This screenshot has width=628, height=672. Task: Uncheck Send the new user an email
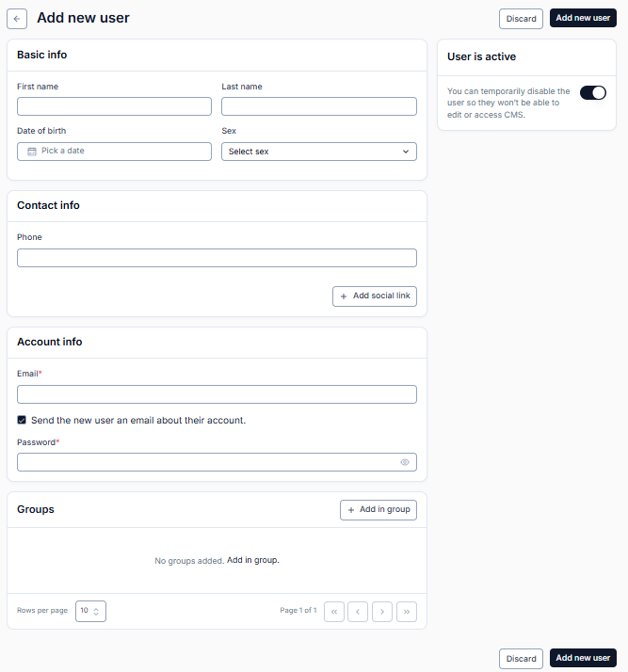22,420
